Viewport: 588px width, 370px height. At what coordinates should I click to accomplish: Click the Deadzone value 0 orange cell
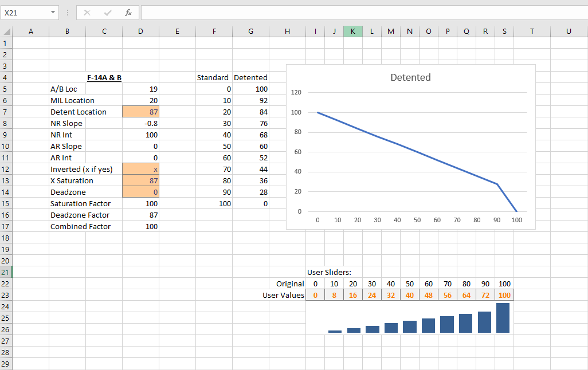tap(140, 192)
